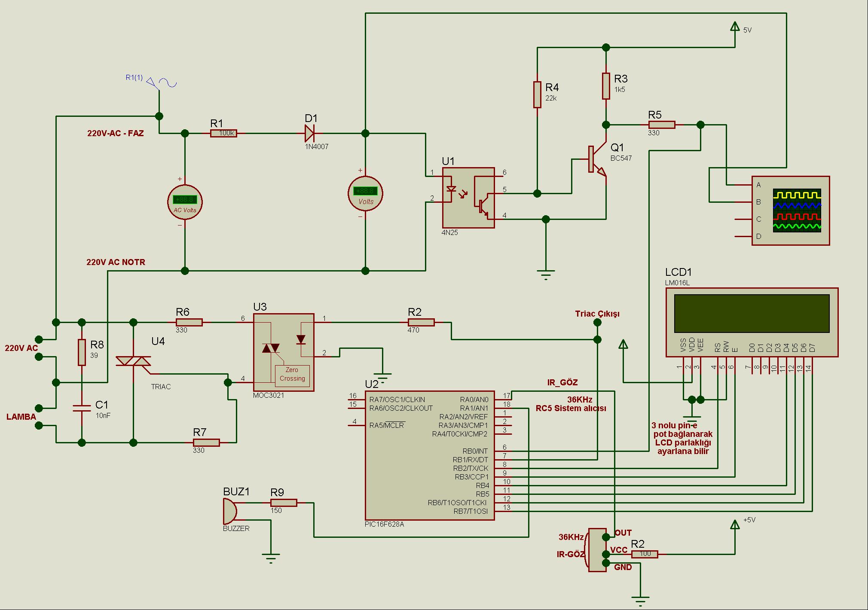This screenshot has height=610, width=868.
Task: Select the U3 MOC3021 optotriac
Action: 284,352
